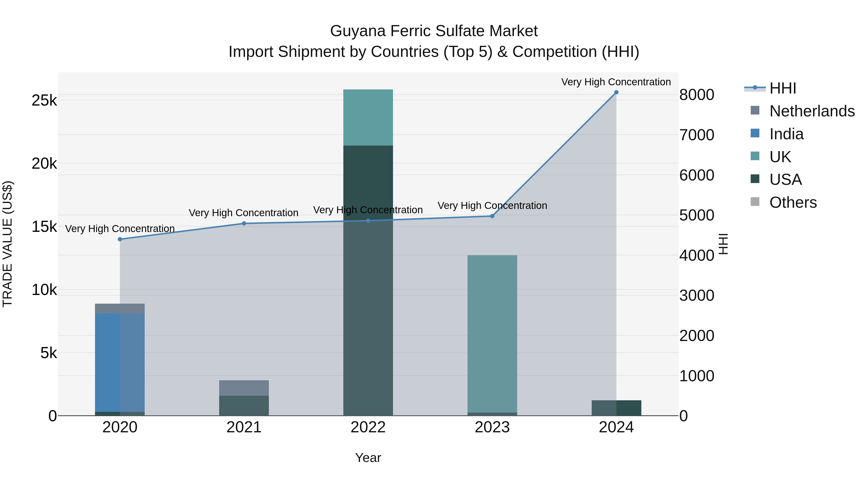Click the 2021 Very High Concentration annotation
Screen dimensions: 868x488
244,213
